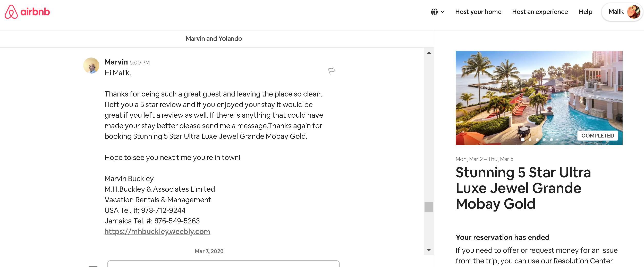The image size is (644, 267).
Task: Open the globe language selector
Action: 434,12
